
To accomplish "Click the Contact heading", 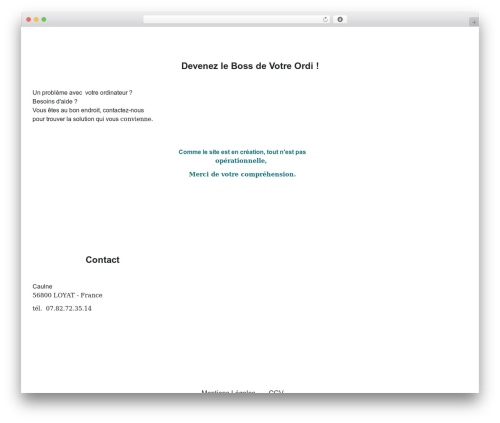I will 102,260.
